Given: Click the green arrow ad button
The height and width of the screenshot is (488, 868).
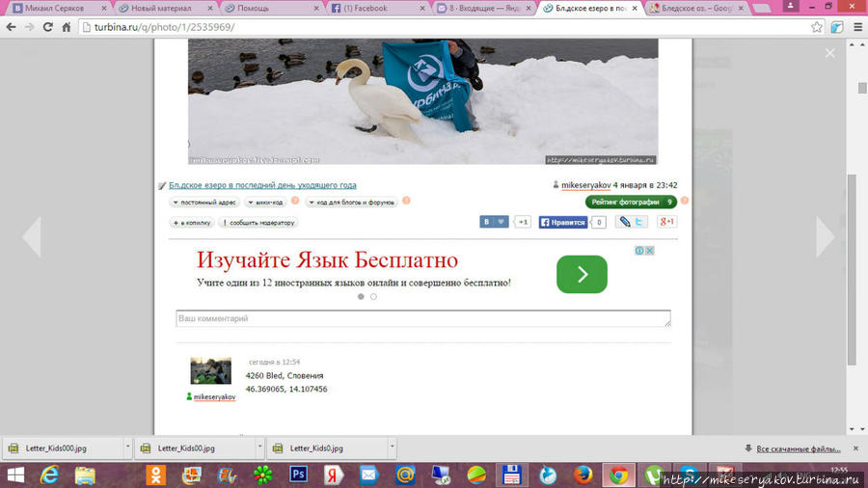Looking at the screenshot, I should [x=582, y=275].
